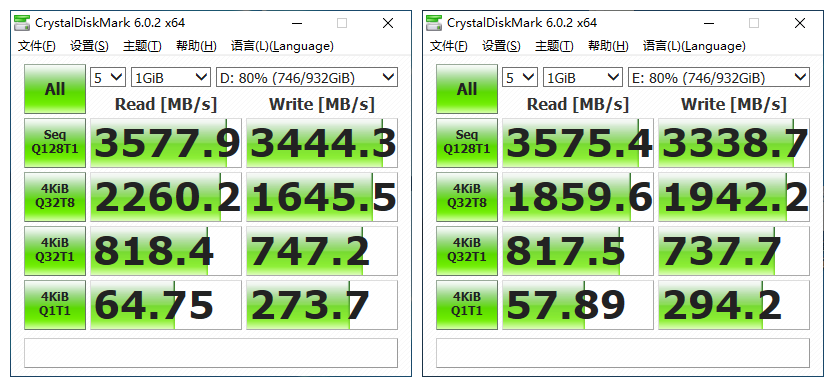Open 主题(T) menu in the left window
This screenshot has height=387, width=834.
[x=142, y=46]
